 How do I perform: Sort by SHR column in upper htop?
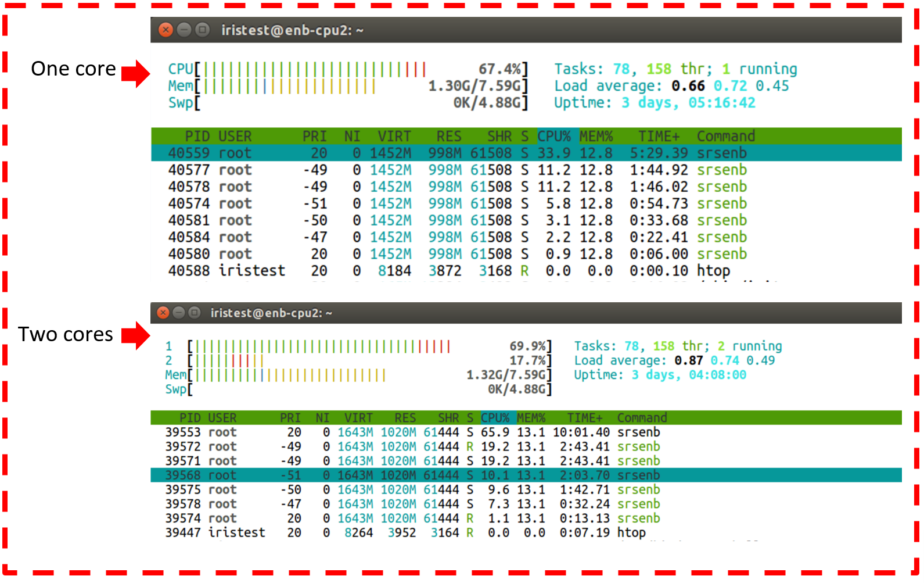(499, 136)
